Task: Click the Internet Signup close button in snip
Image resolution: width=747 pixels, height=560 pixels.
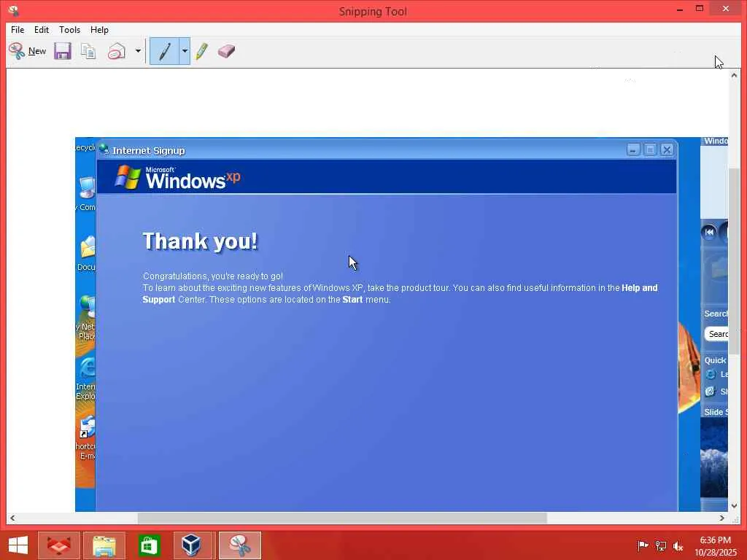Action: coord(667,150)
